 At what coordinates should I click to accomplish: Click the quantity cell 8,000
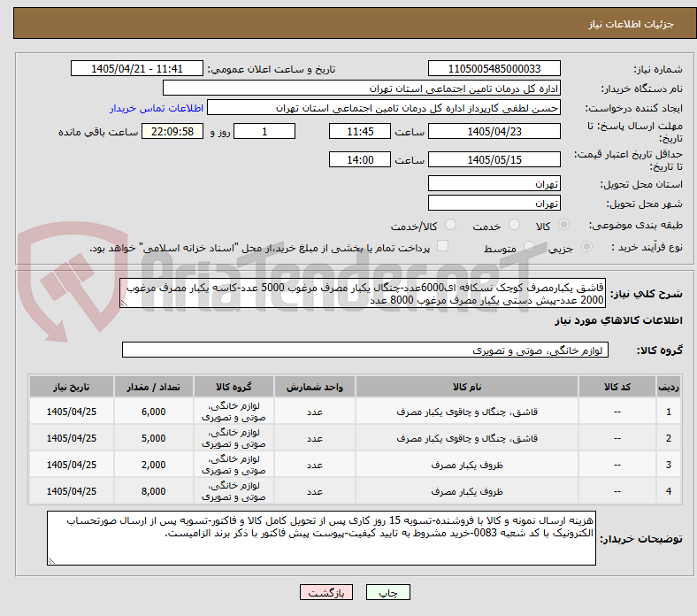(x=153, y=491)
